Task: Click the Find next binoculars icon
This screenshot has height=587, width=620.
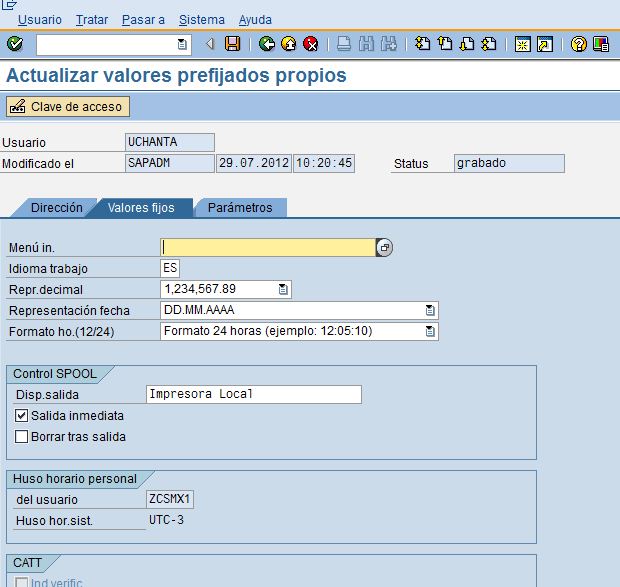Action: 389,43
